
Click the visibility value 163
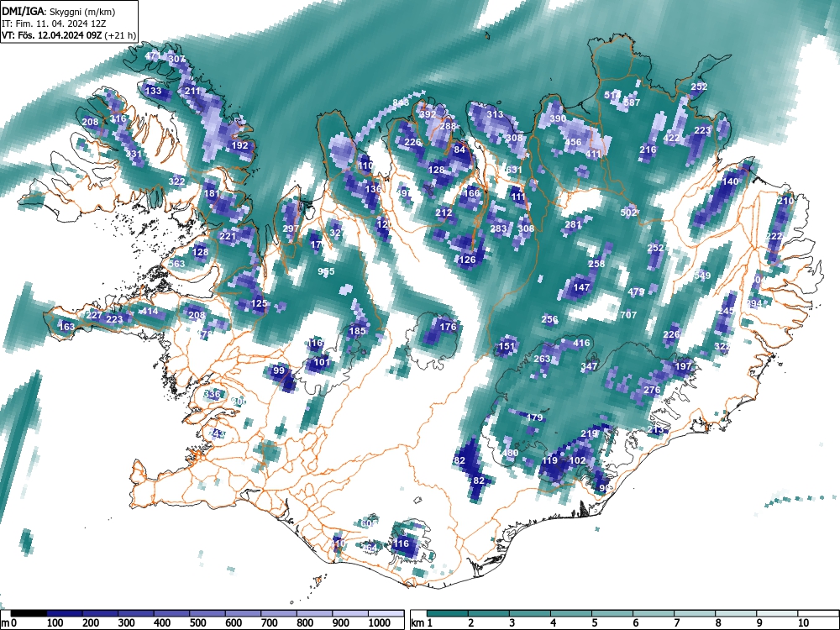pos(67,326)
